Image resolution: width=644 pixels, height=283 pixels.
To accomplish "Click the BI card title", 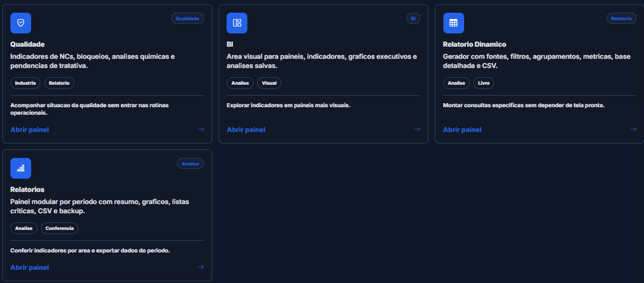I will pyautogui.click(x=230, y=44).
